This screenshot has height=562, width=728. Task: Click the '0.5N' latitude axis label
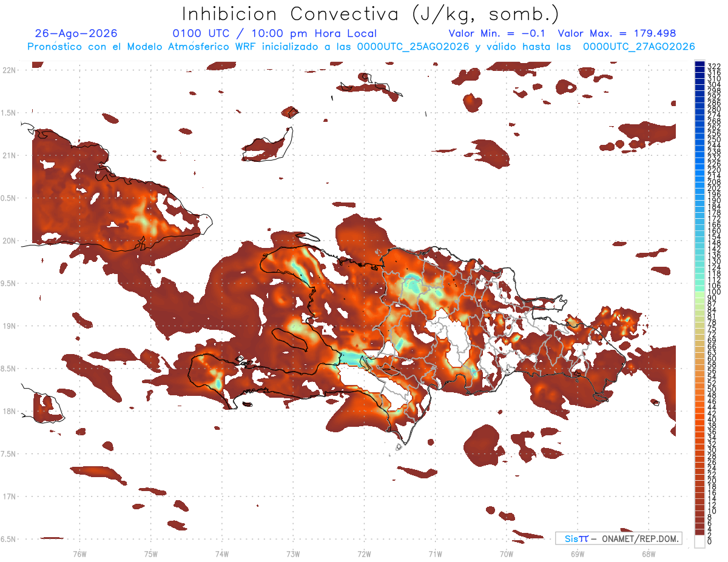point(9,198)
